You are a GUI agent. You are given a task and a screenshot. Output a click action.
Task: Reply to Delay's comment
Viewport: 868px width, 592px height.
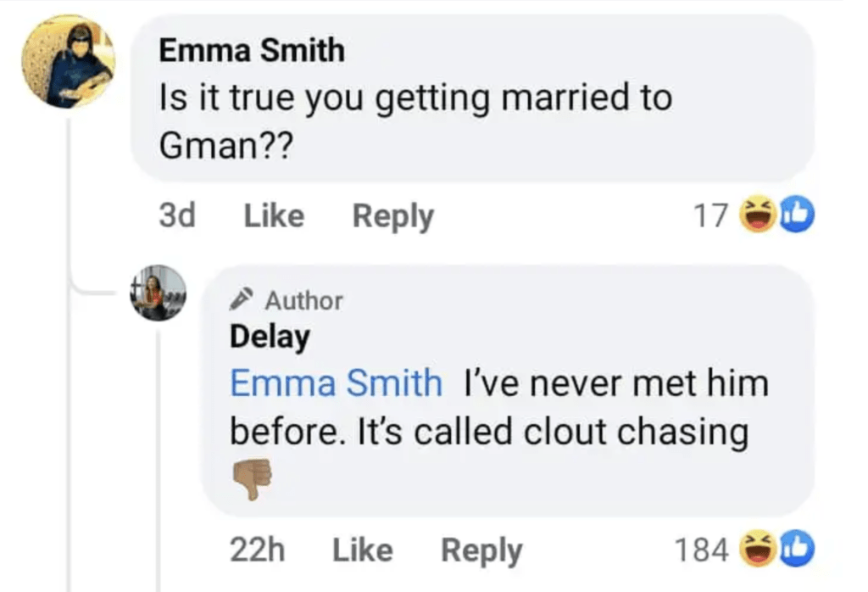[481, 551]
